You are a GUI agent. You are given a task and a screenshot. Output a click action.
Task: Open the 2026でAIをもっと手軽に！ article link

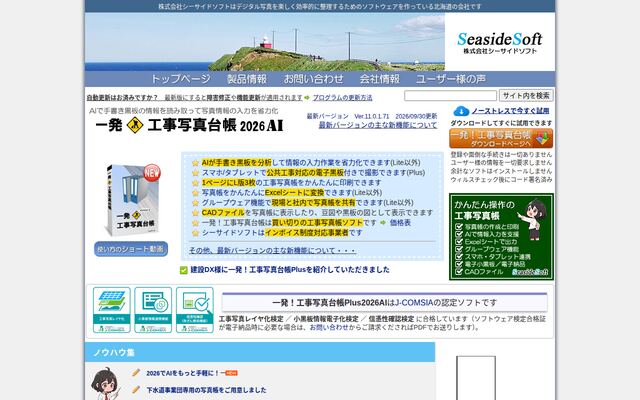click(183, 373)
